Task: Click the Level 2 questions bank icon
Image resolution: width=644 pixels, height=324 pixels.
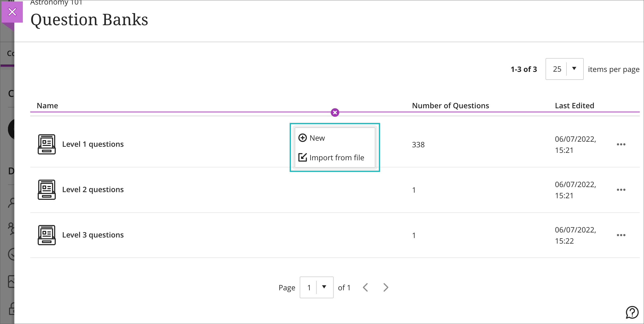Action: 47,190
